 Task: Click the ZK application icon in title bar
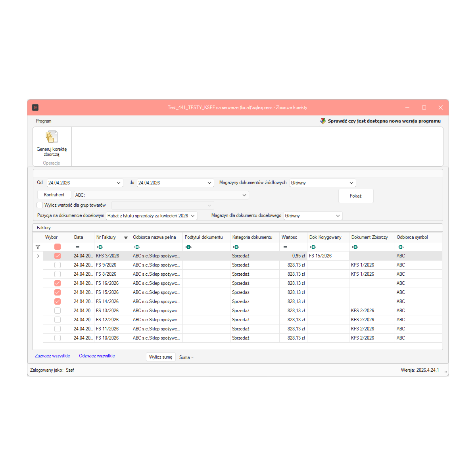[35, 107]
